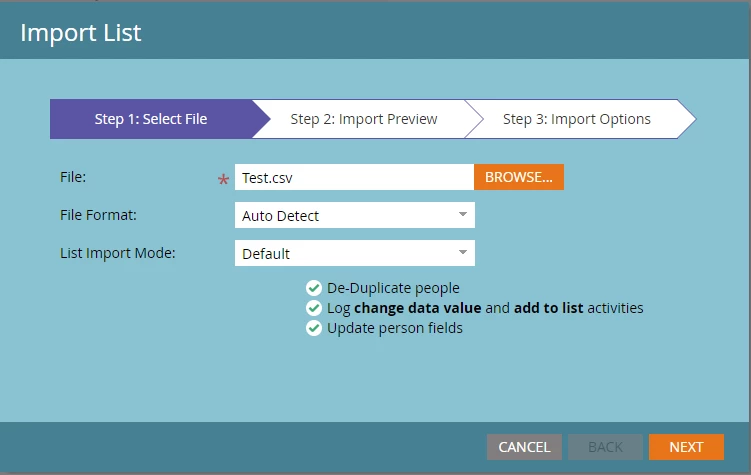Click the 'File Format:' label
Screen dimensions: 751x475
pyautogui.click(x=98, y=215)
